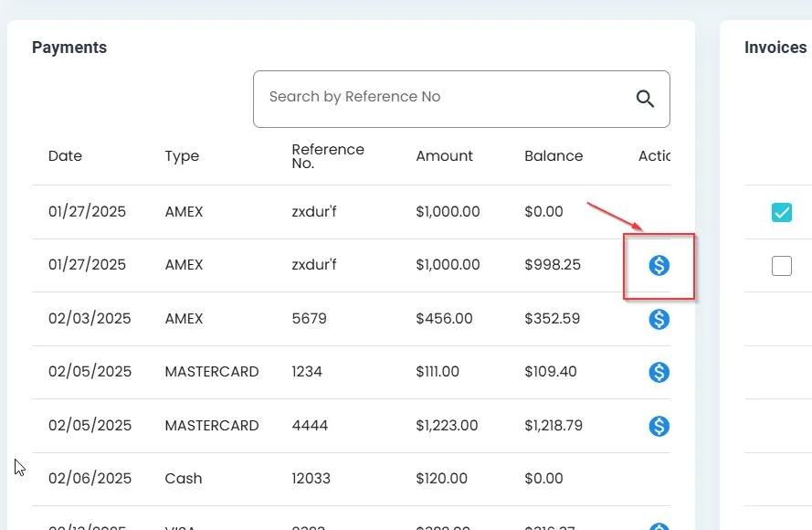The width and height of the screenshot is (812, 530).
Task: Click the 02/03/2025 payment date
Action: [x=90, y=319]
